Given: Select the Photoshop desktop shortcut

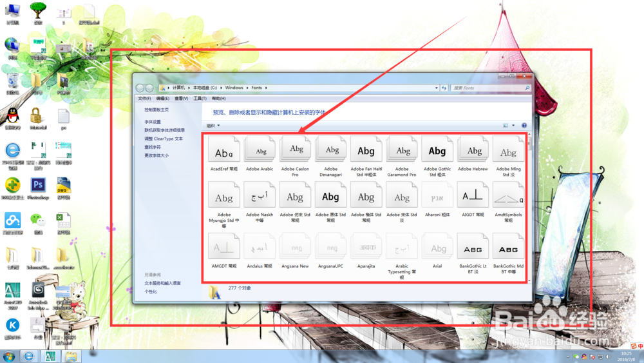Looking at the screenshot, I should pos(38,189).
